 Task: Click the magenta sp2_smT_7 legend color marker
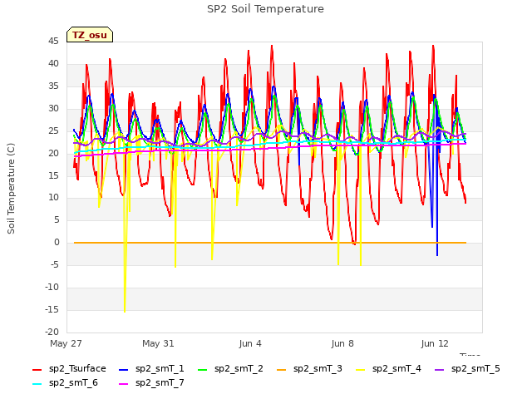point(124,384)
